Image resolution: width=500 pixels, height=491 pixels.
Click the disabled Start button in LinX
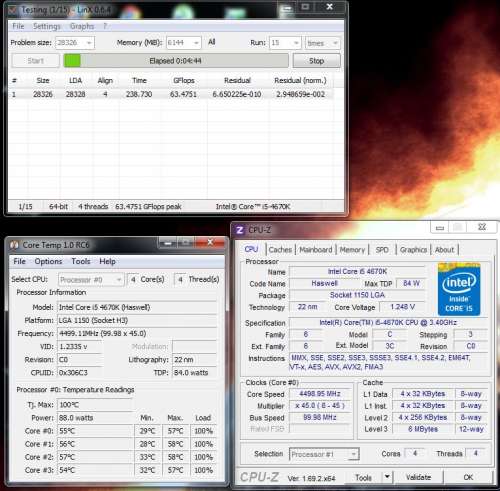coord(35,61)
